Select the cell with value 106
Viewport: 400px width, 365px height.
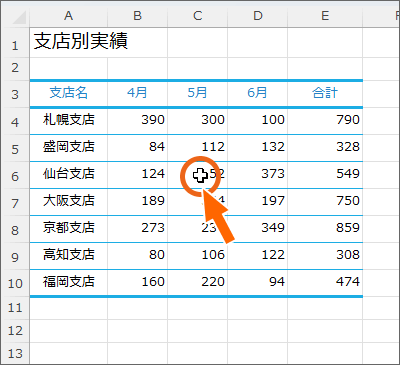(198, 255)
